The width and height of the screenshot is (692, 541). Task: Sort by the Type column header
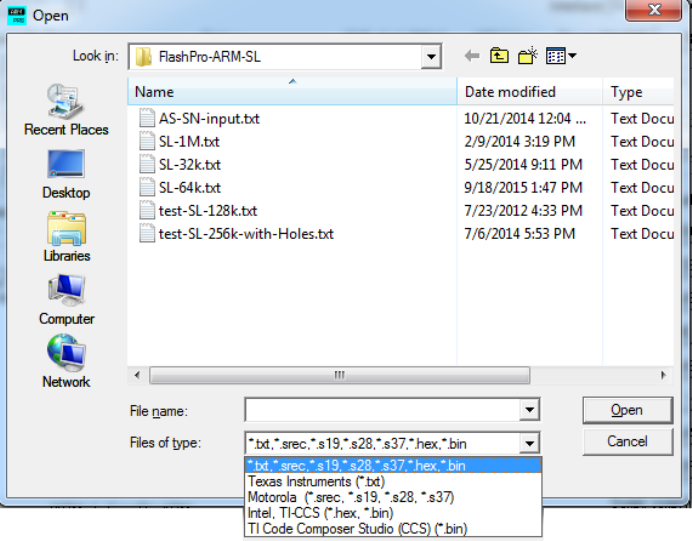638,92
